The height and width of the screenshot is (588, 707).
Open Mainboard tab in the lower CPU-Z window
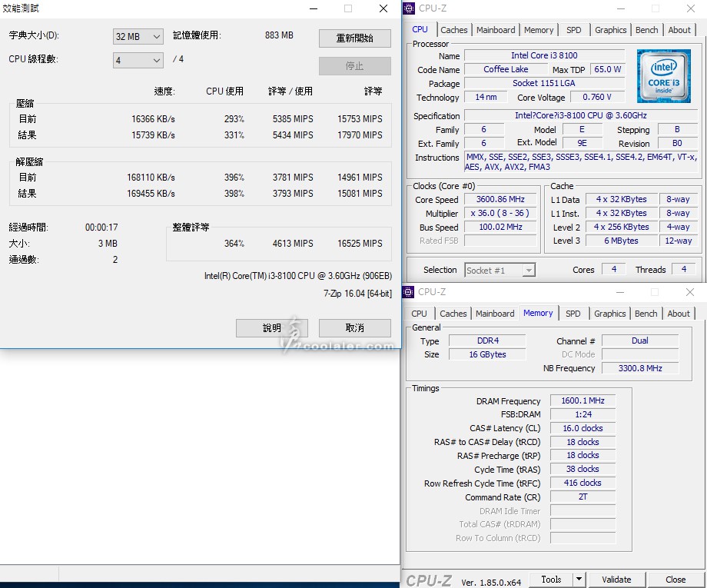[x=495, y=314]
